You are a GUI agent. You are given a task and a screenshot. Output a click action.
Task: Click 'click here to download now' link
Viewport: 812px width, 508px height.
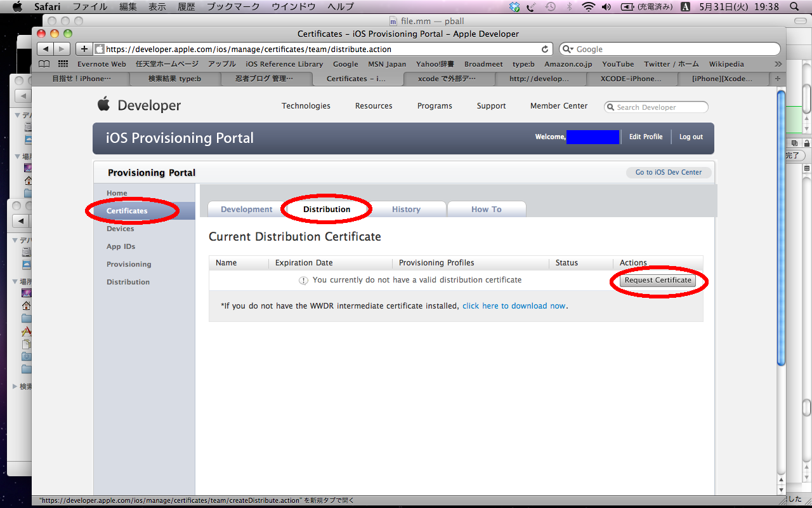click(x=514, y=306)
